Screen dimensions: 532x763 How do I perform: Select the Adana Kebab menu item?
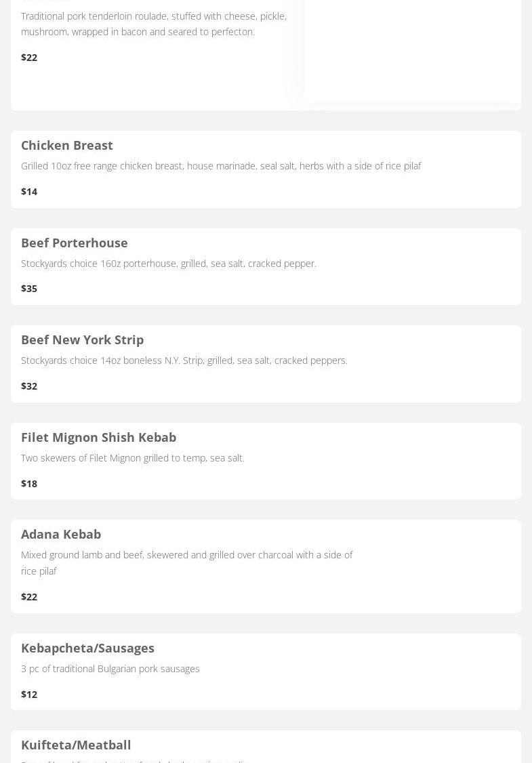pos(61,534)
